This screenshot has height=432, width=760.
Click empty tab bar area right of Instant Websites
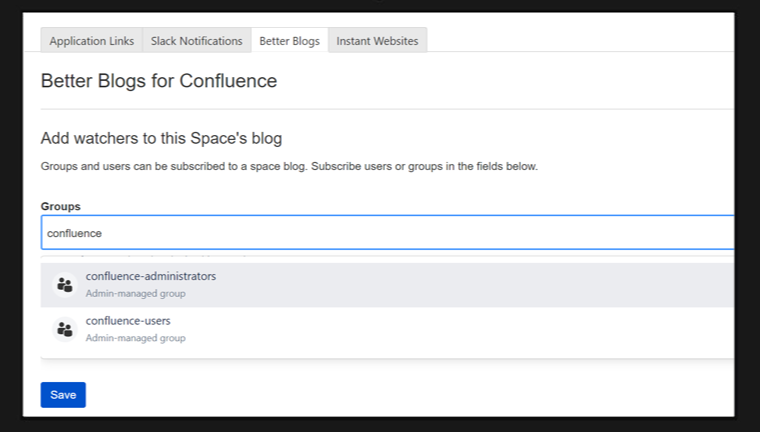[580, 41]
